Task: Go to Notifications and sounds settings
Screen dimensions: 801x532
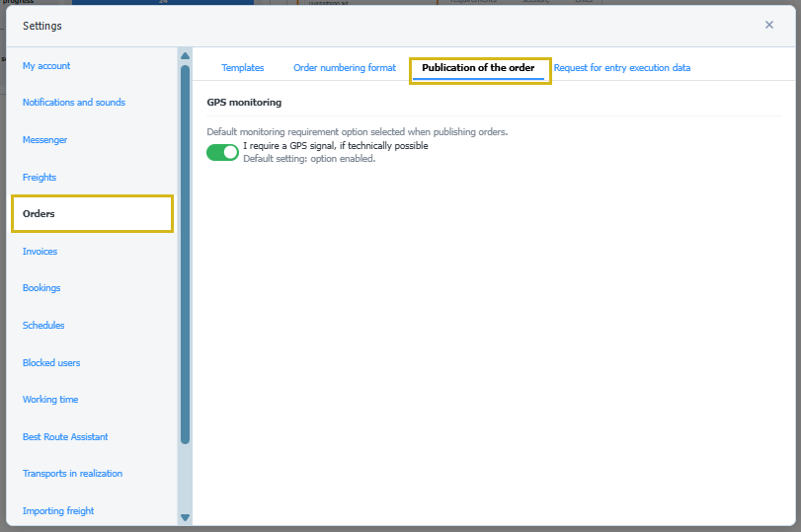Action: pyautogui.click(x=74, y=103)
